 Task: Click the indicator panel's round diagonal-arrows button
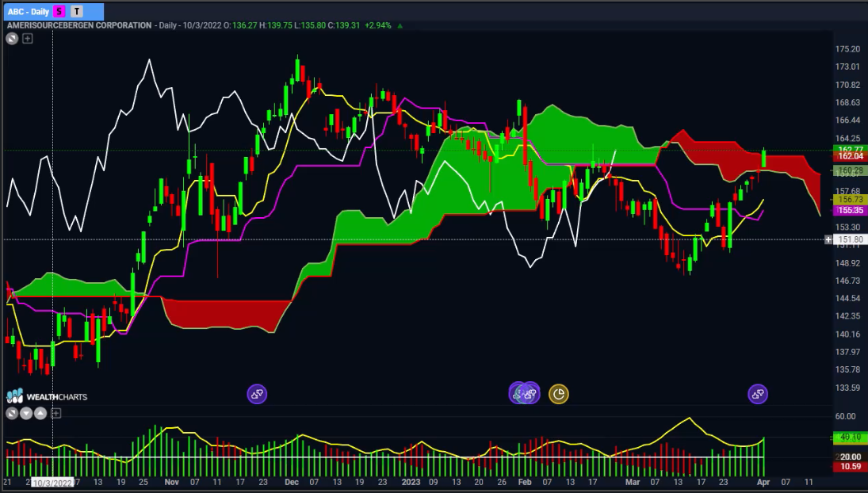pyautogui.click(x=12, y=413)
